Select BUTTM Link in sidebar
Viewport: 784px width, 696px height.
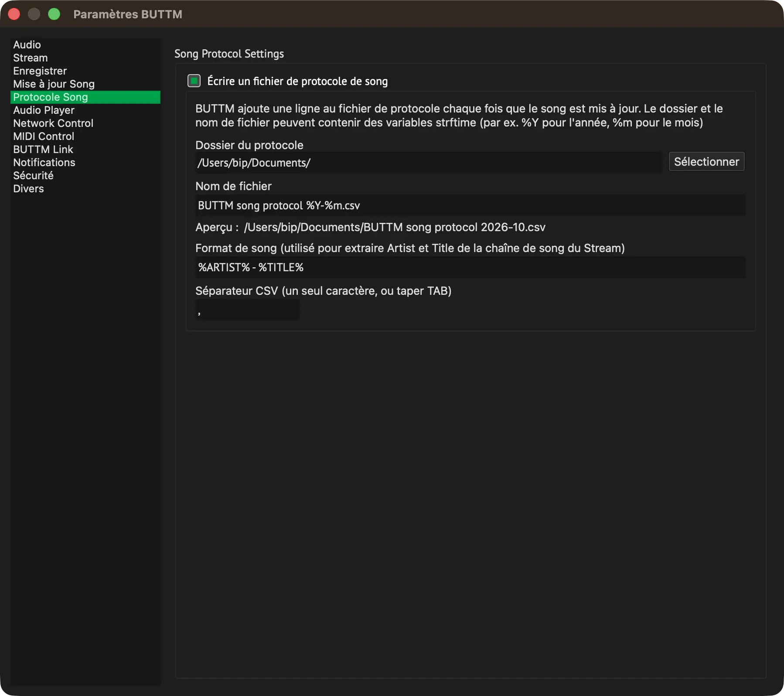[85, 150]
